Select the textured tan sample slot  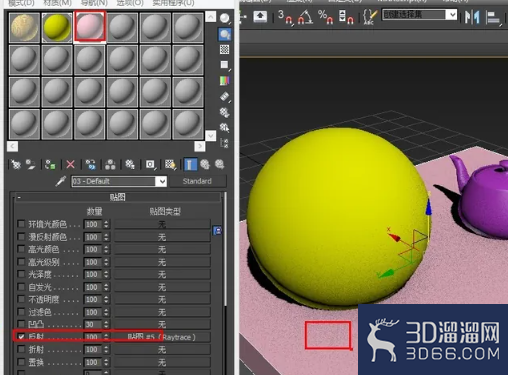pos(24,27)
